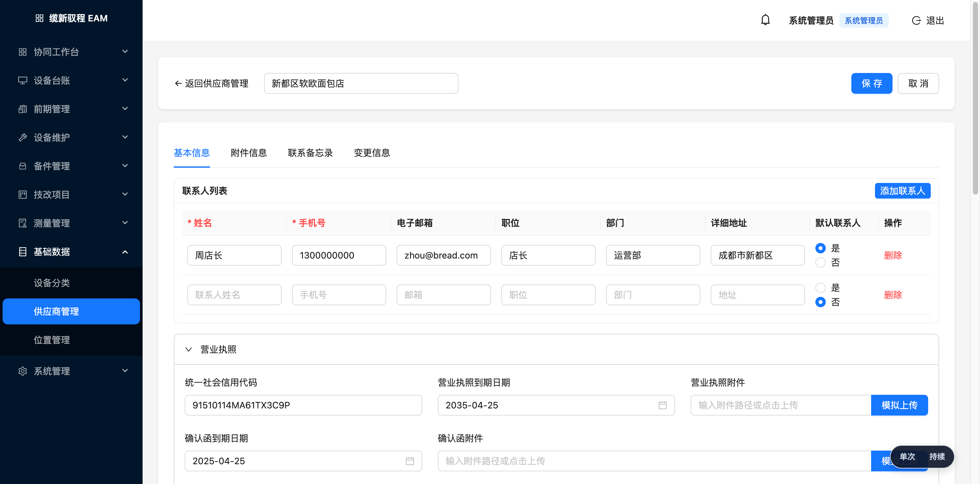This screenshot has height=484, width=980.
Task: Click the phone field 1300000000
Action: (339, 256)
